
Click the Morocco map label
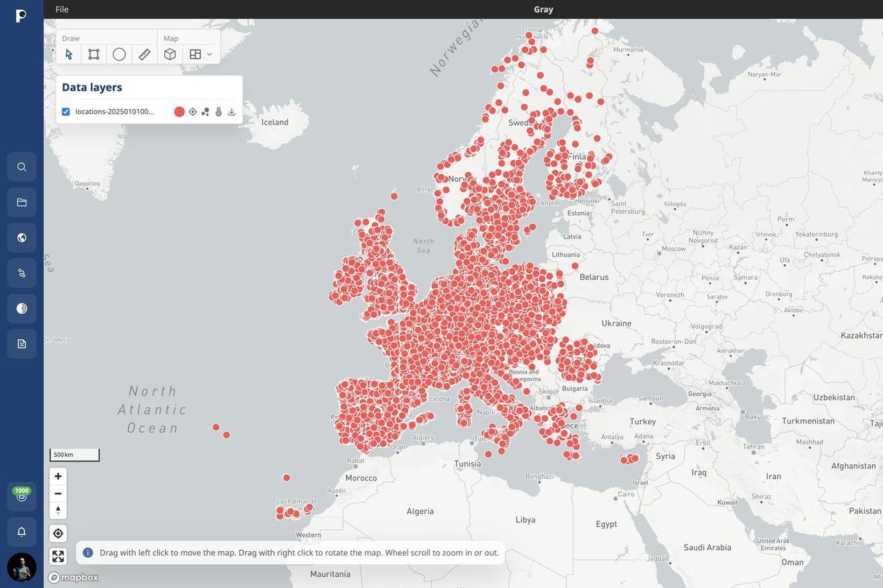pyautogui.click(x=361, y=478)
